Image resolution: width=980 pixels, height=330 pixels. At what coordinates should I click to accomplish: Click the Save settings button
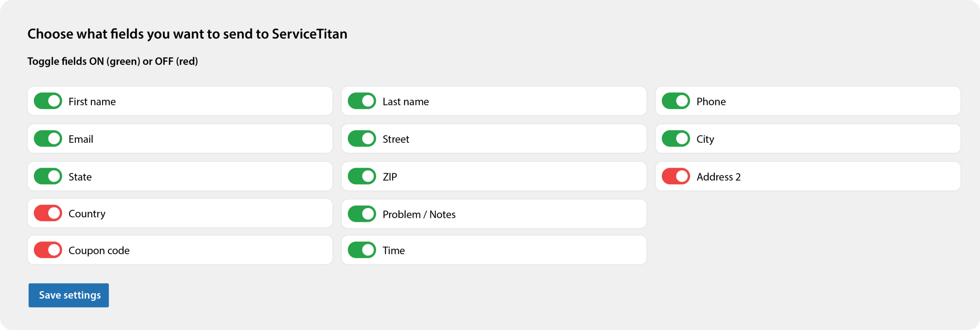69,295
